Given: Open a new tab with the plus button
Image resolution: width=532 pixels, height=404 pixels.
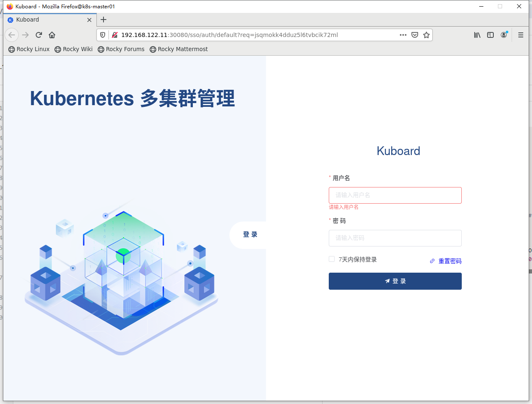Looking at the screenshot, I should click(x=103, y=20).
